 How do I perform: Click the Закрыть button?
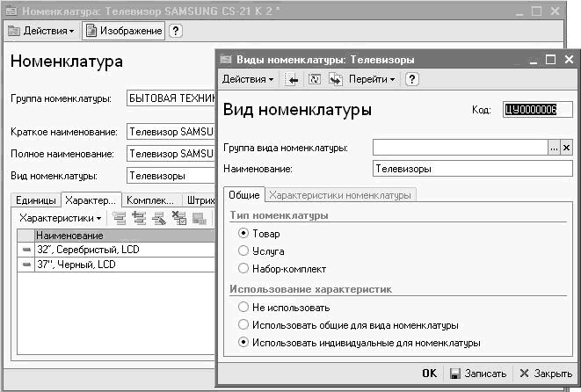(546, 374)
